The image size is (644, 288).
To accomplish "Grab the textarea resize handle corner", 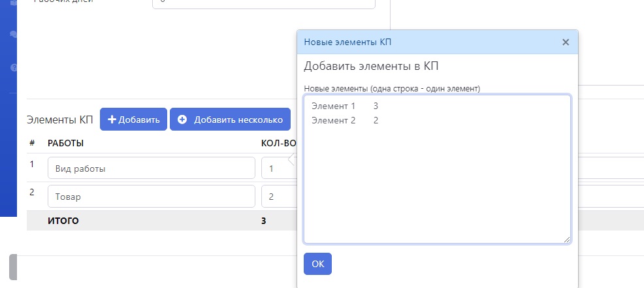I will [566, 240].
